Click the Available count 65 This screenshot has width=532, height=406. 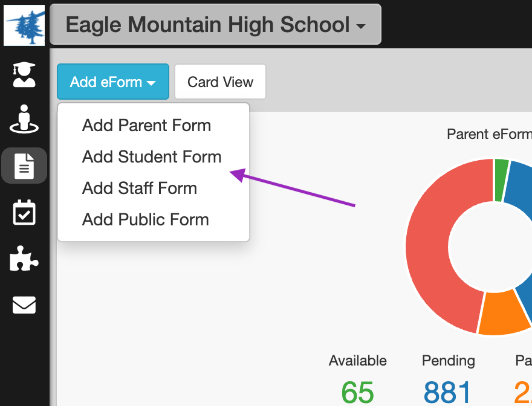click(357, 391)
